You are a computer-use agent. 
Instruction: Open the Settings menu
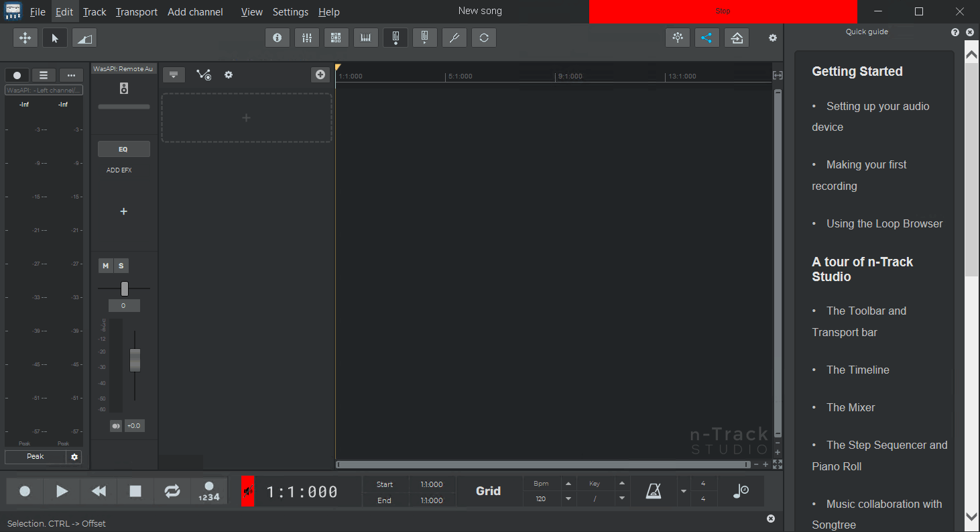click(x=290, y=11)
